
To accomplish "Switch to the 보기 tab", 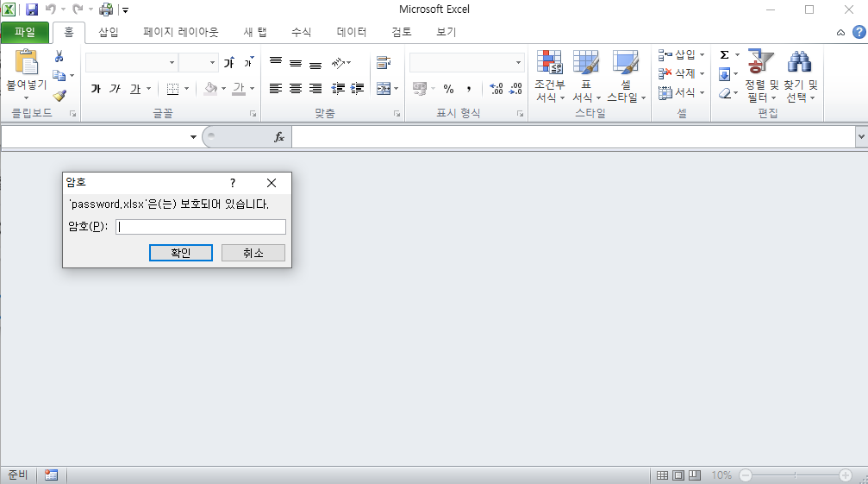I will tap(446, 32).
